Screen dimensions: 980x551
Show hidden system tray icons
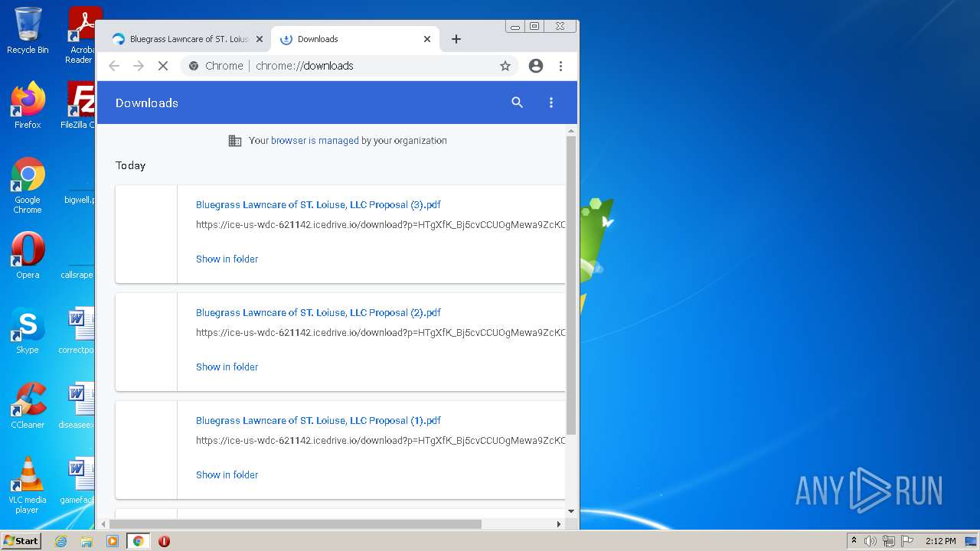pos(854,541)
